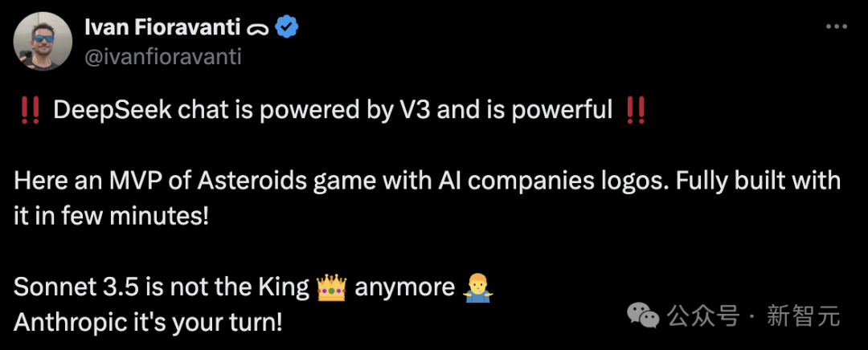Click the 'it in few minutes!' line
Image resolution: width=868 pixels, height=350 pixels.
click(x=111, y=217)
